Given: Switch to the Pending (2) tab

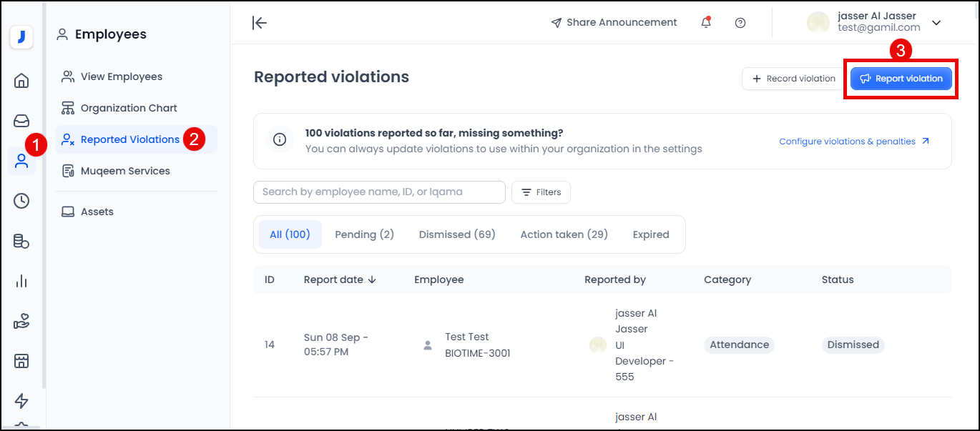Looking at the screenshot, I should coord(364,234).
